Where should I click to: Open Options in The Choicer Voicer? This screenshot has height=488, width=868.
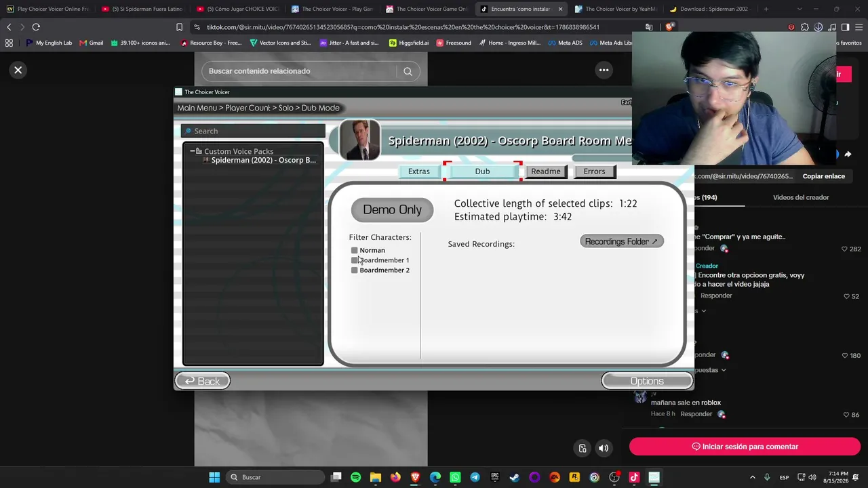tap(647, 382)
